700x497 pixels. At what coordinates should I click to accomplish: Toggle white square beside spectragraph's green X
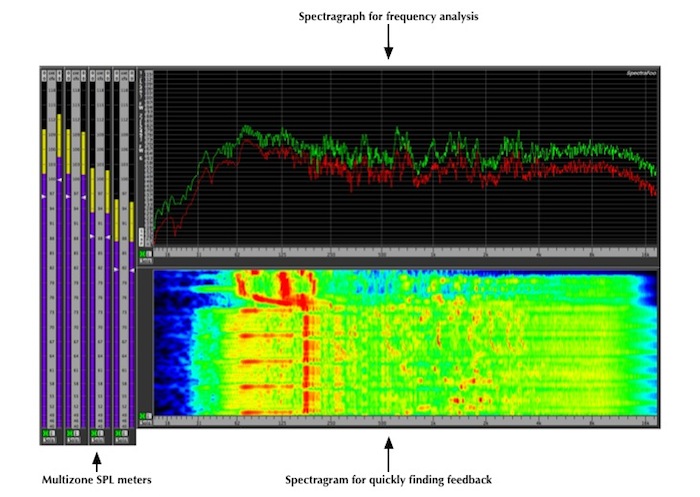tap(149, 254)
